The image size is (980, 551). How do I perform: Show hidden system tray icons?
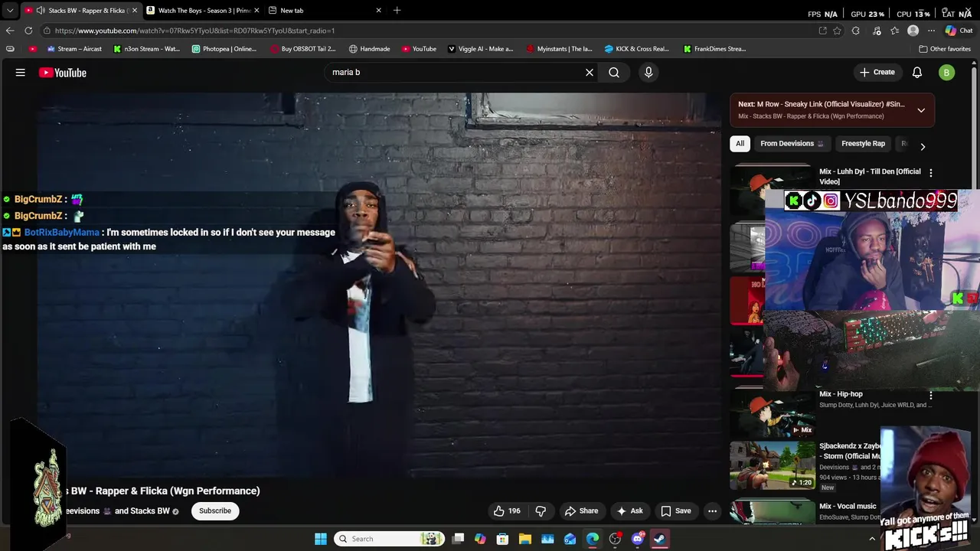pos(871,539)
